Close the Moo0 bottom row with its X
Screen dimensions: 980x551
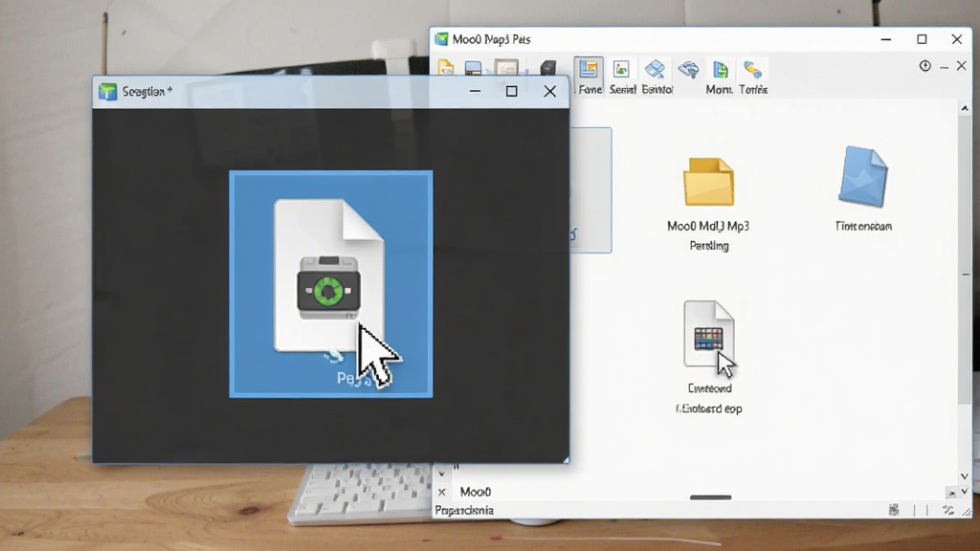[442, 493]
